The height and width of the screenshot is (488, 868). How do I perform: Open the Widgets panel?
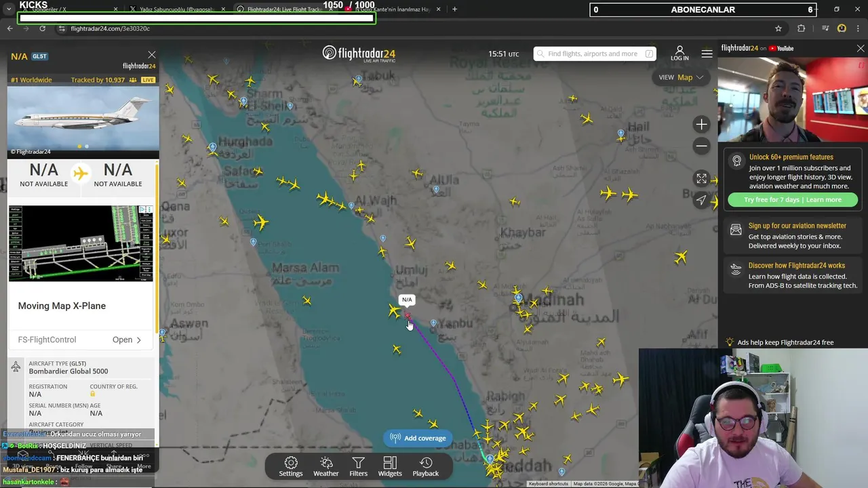click(x=390, y=466)
